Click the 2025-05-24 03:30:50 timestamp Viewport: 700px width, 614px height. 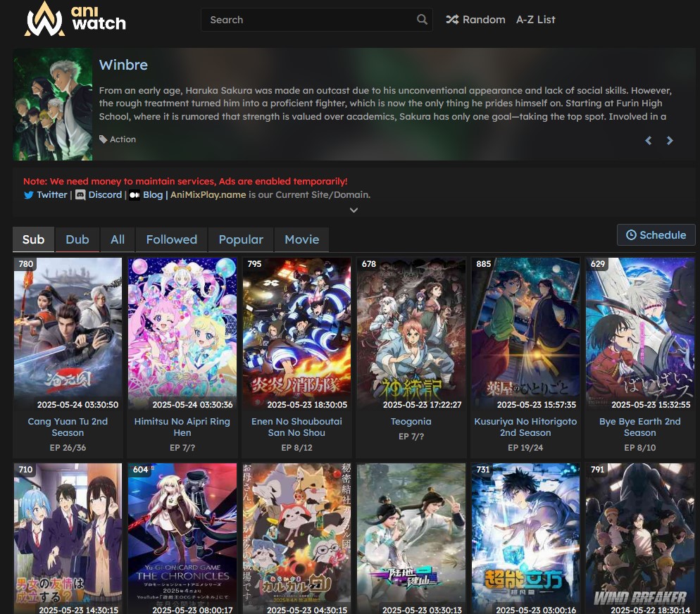tap(77, 405)
